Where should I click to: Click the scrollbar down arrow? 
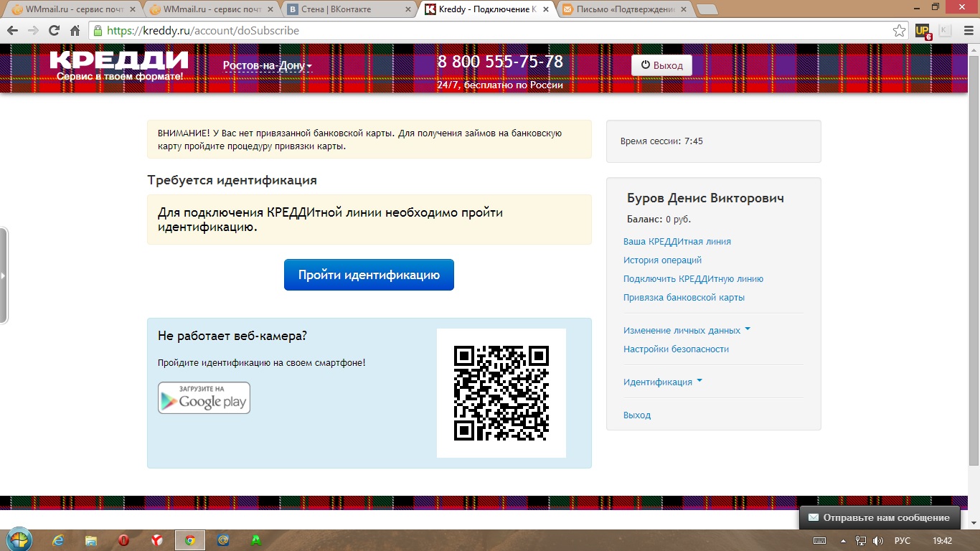click(x=974, y=524)
